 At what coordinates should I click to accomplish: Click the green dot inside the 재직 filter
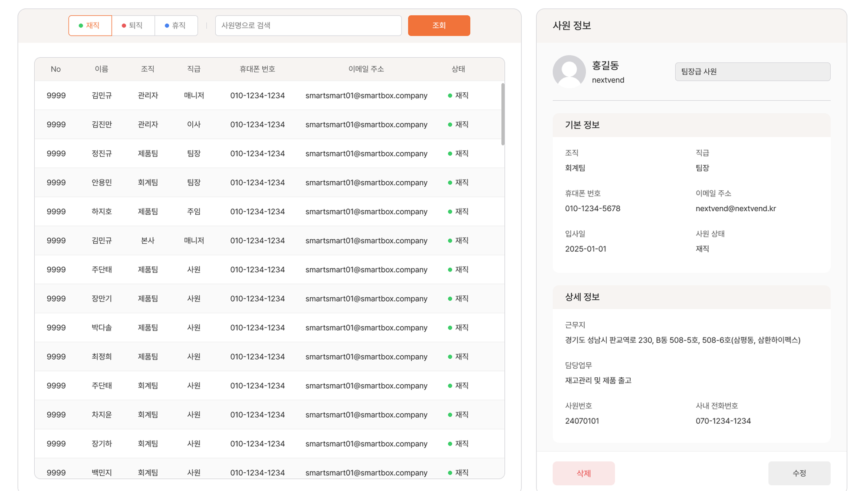80,25
